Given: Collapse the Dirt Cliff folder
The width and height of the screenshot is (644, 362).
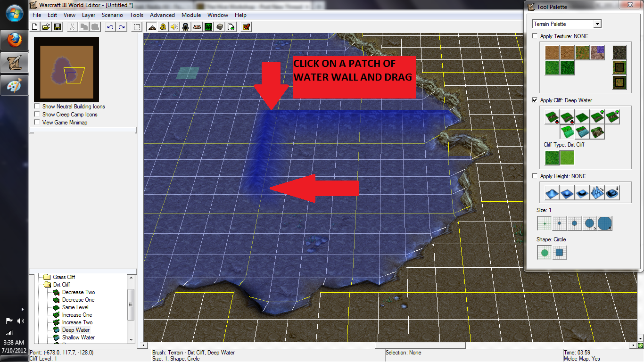Looking at the screenshot, I should click(47, 285).
